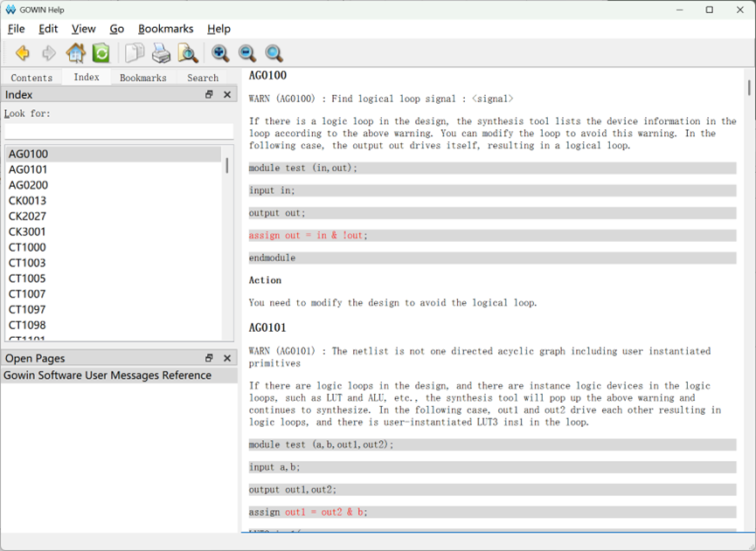Click the Copy toolbar icon
This screenshot has height=551, width=756.
[x=135, y=53]
